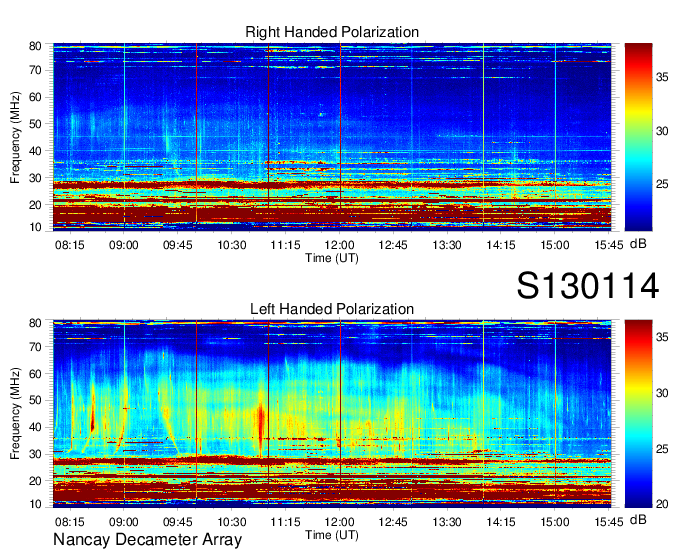Click "Time (UT)" under the Right Handed plot
The height and width of the screenshot is (552, 680).
tap(332, 258)
